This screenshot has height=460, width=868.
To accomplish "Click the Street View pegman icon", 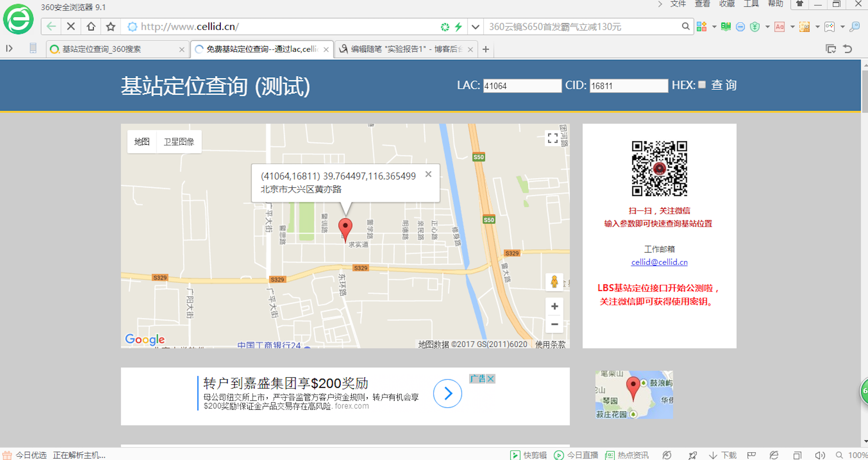I will pyautogui.click(x=554, y=282).
